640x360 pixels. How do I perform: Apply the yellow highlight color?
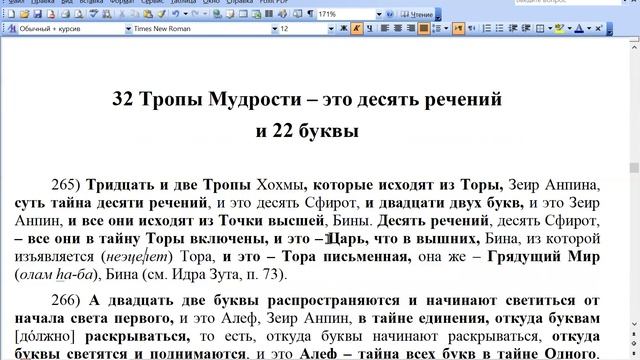pos(560,29)
